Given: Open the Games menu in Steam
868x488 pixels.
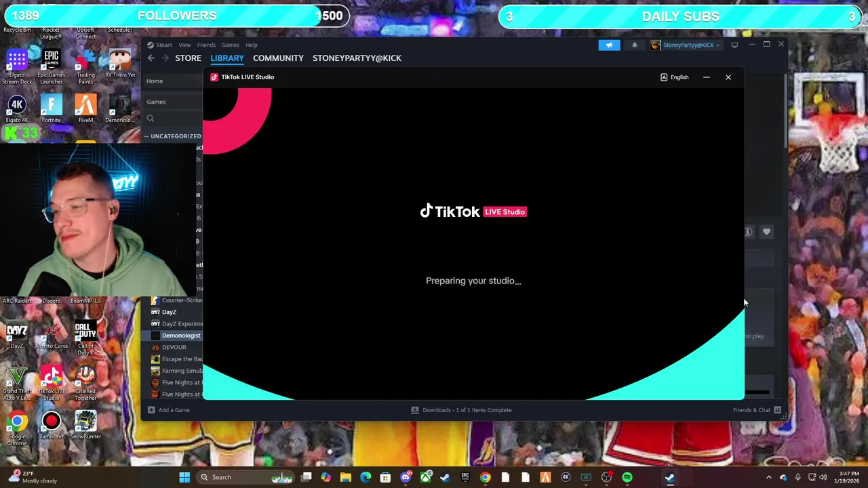Looking at the screenshot, I should [230, 45].
